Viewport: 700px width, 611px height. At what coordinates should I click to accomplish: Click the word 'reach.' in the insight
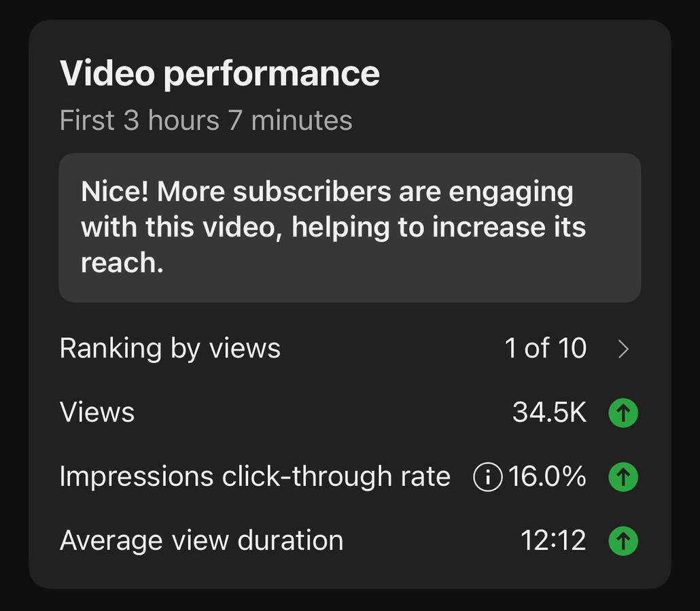click(x=122, y=262)
